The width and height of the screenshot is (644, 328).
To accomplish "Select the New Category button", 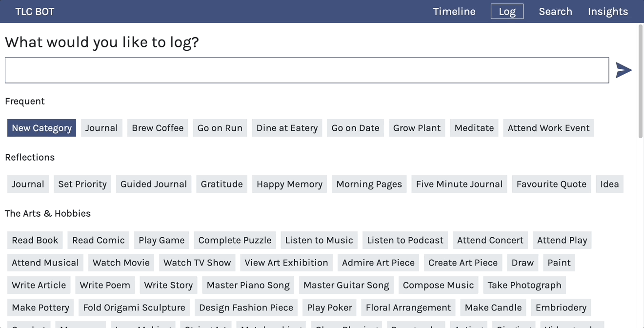I will (41, 128).
